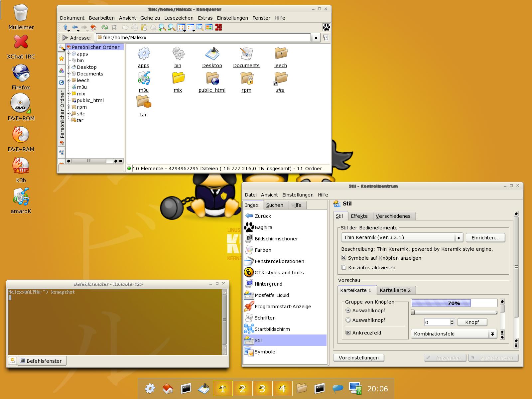Go up one folder in Konqueror

pyautogui.click(x=66, y=27)
